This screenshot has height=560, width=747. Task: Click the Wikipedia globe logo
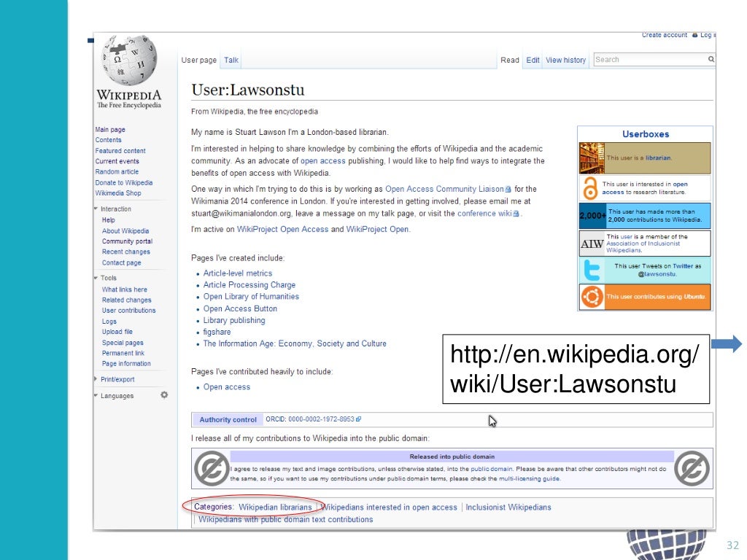pos(129,61)
